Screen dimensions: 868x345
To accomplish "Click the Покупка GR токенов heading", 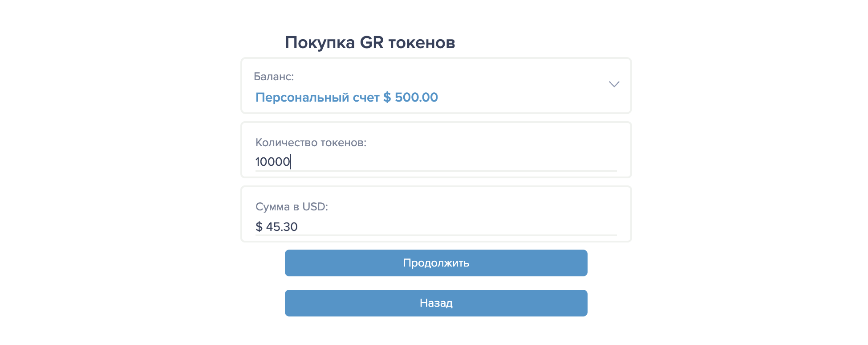I will coord(370,43).
